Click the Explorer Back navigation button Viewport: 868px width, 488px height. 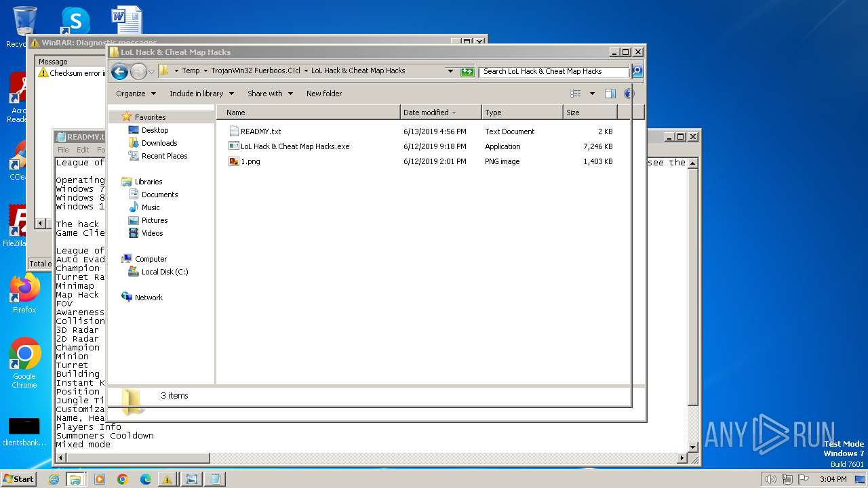click(x=119, y=71)
